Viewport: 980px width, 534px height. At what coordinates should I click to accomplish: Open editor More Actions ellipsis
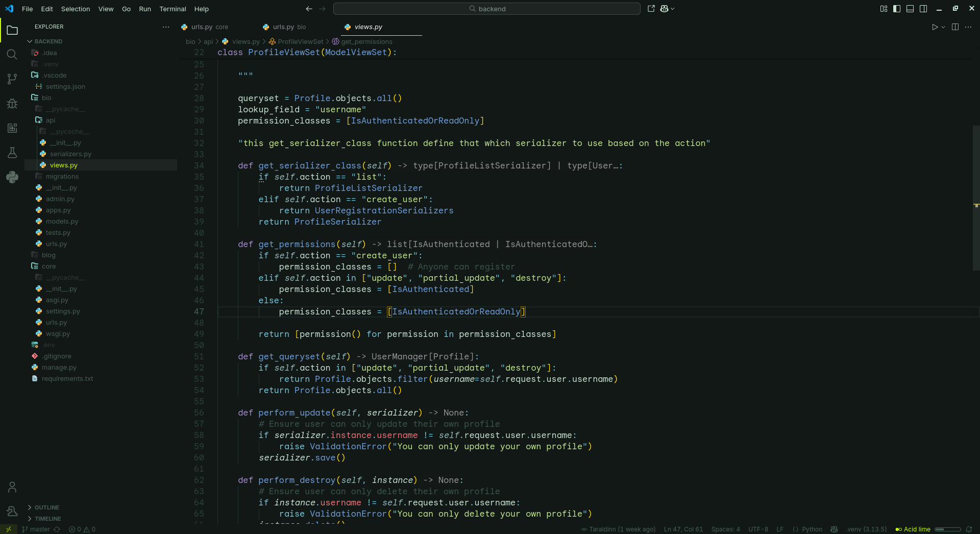pyautogui.click(x=968, y=27)
